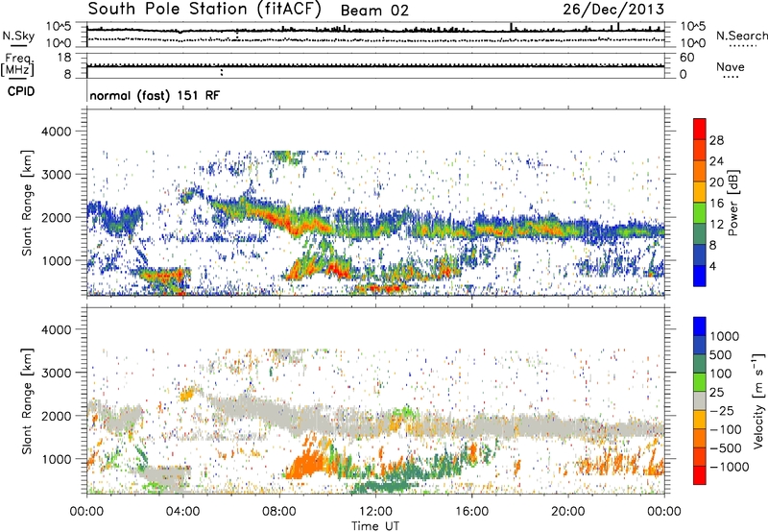Click the '12:00' time axis label
This screenshot has height=532, width=768.
pyautogui.click(x=375, y=512)
